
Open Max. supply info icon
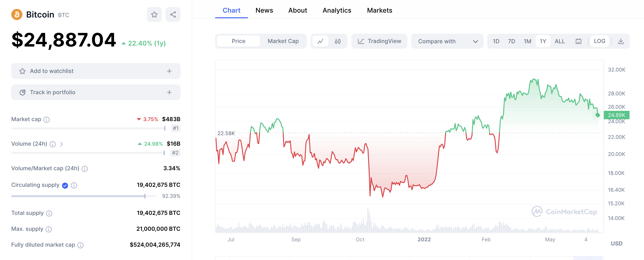49,229
